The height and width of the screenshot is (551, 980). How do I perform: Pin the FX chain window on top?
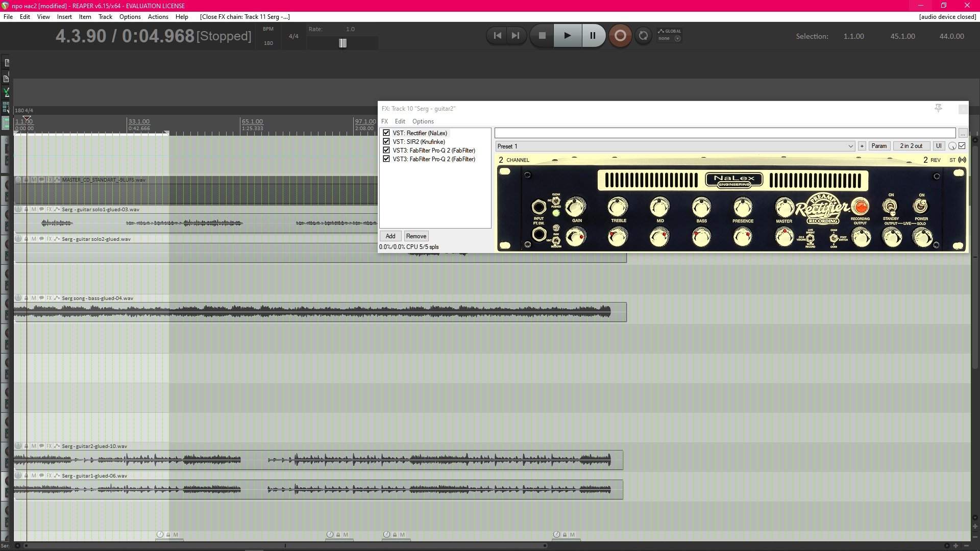[x=938, y=108]
